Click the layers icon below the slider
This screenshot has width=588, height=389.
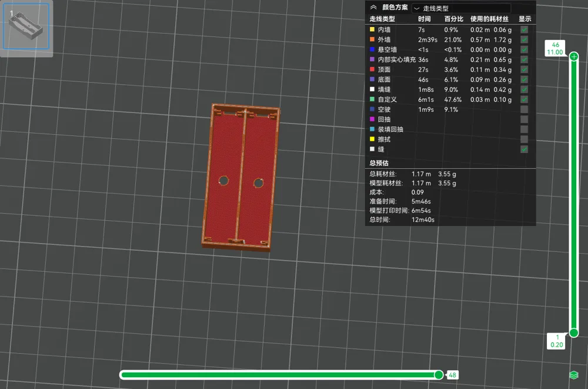(573, 375)
